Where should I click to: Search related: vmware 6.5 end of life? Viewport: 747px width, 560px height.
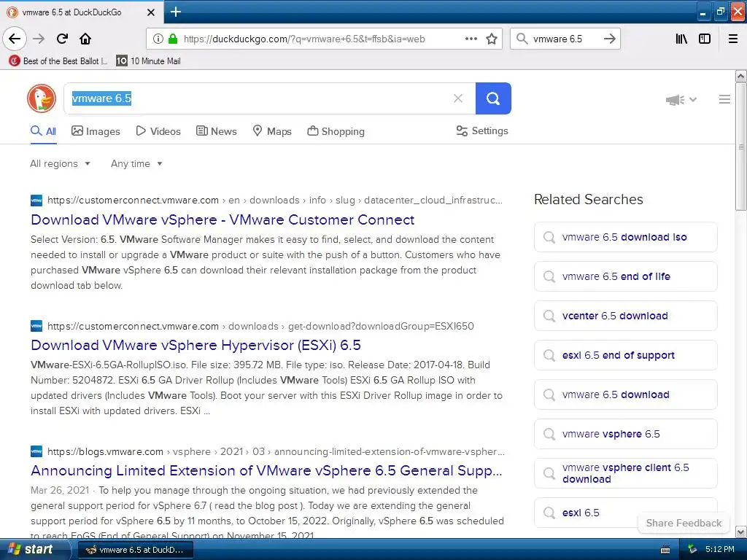625,276
